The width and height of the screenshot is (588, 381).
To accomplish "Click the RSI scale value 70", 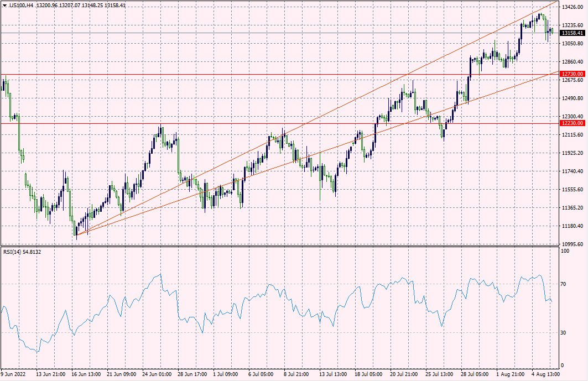I will [x=563, y=284].
